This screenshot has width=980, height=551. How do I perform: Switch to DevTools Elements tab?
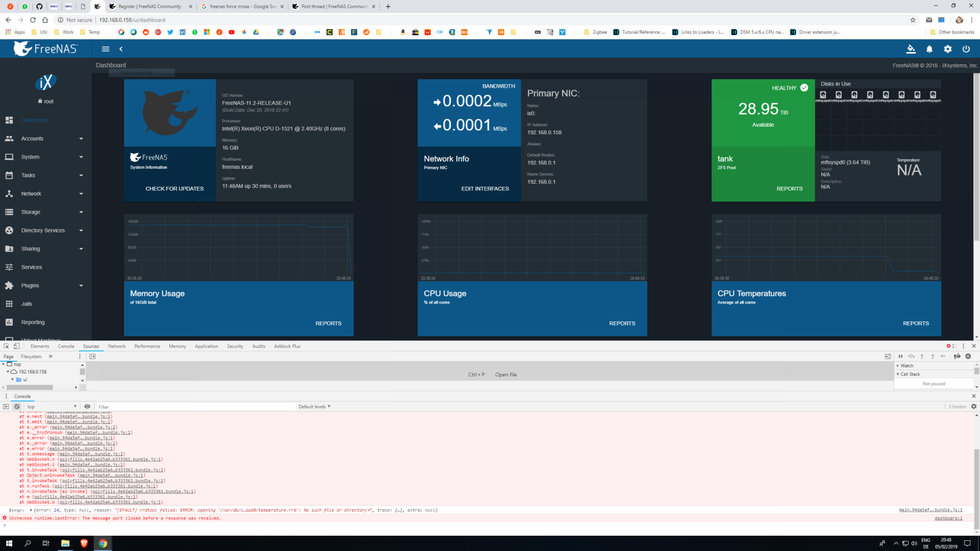[40, 346]
